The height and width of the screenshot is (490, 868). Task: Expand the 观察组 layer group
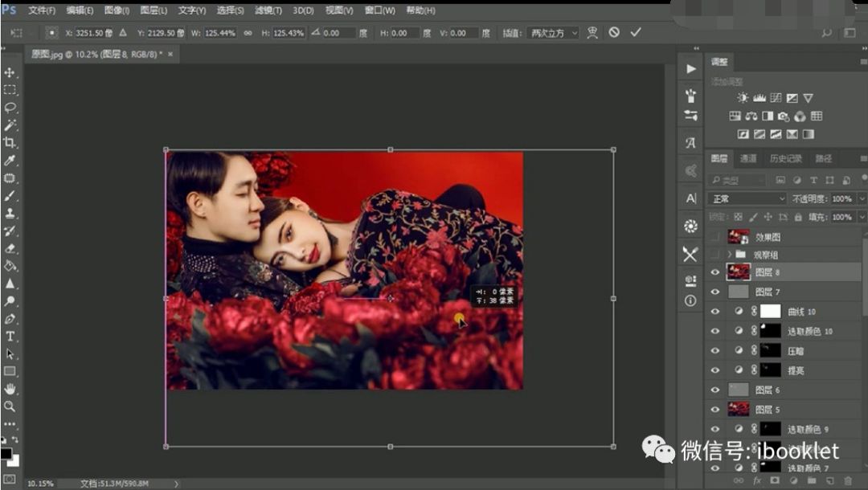click(730, 255)
